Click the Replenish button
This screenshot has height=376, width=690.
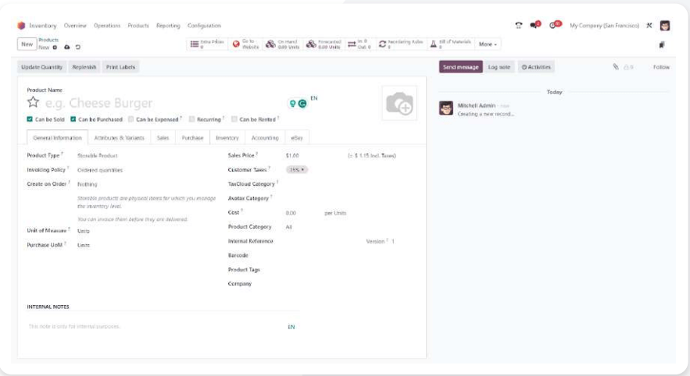pos(84,67)
